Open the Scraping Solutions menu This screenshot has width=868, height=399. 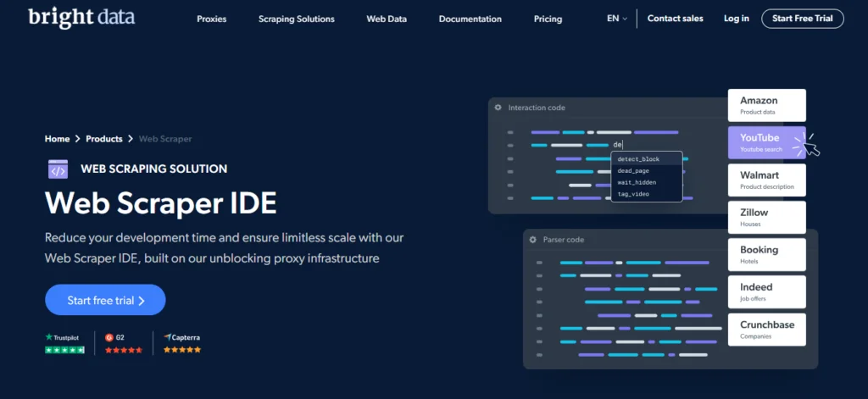click(x=296, y=19)
